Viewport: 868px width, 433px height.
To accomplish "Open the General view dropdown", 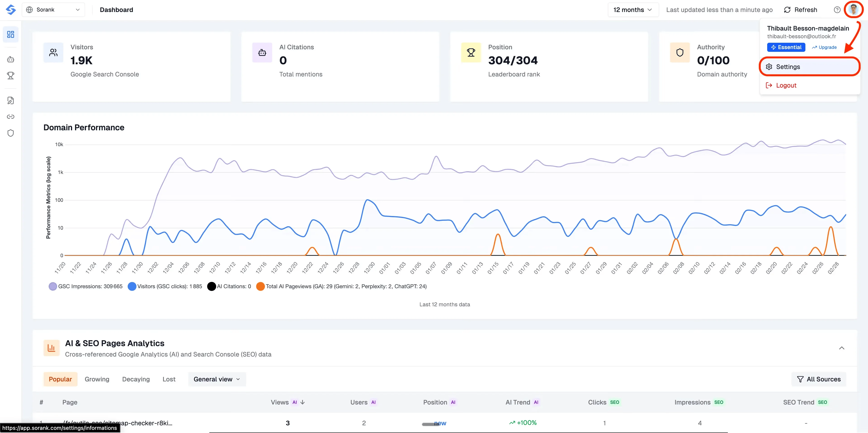I will pyautogui.click(x=217, y=379).
